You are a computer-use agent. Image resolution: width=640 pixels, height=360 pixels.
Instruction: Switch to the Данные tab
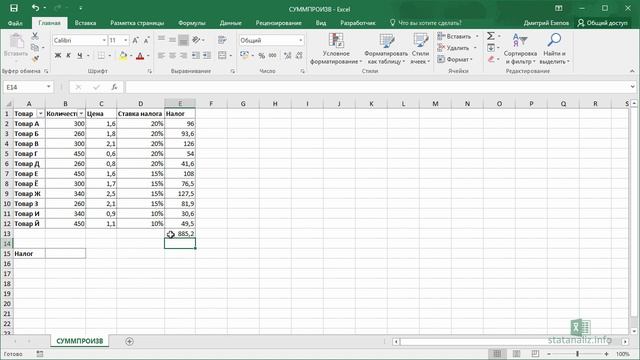click(x=231, y=23)
